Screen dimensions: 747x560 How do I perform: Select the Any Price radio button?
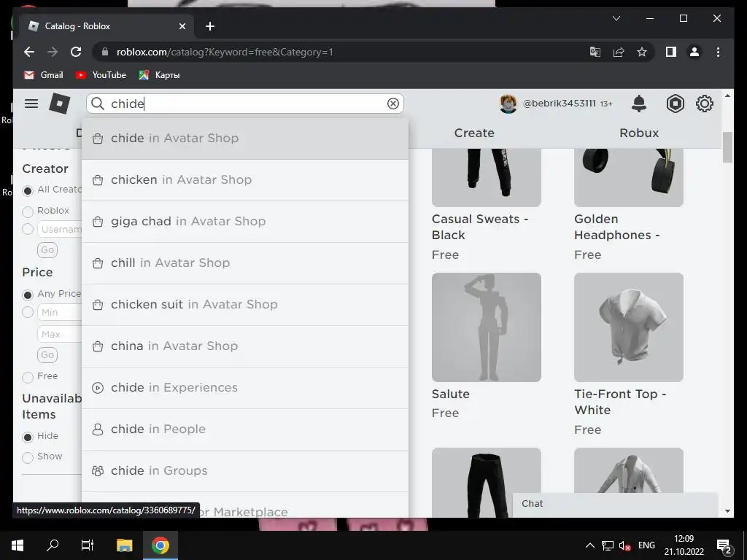28,295
